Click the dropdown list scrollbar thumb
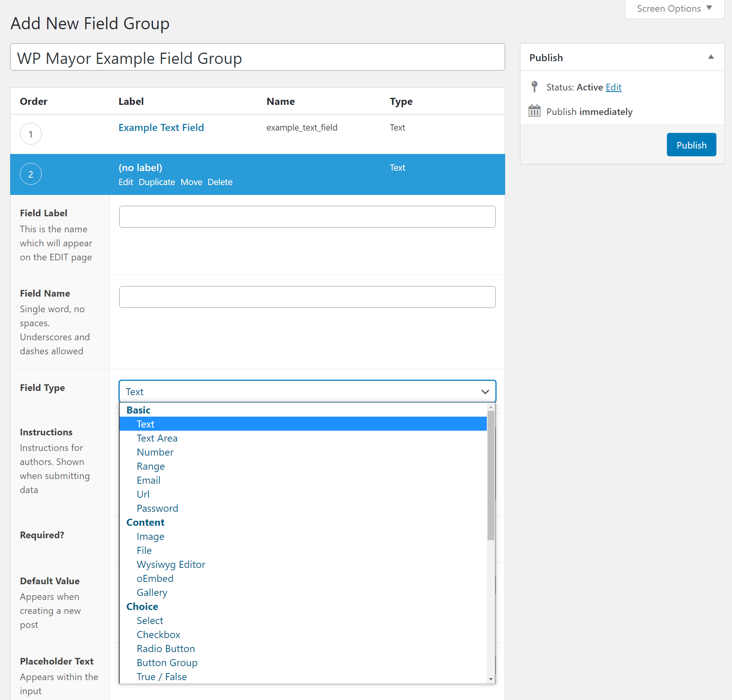Image resolution: width=732 pixels, height=700 pixels. tap(491, 476)
